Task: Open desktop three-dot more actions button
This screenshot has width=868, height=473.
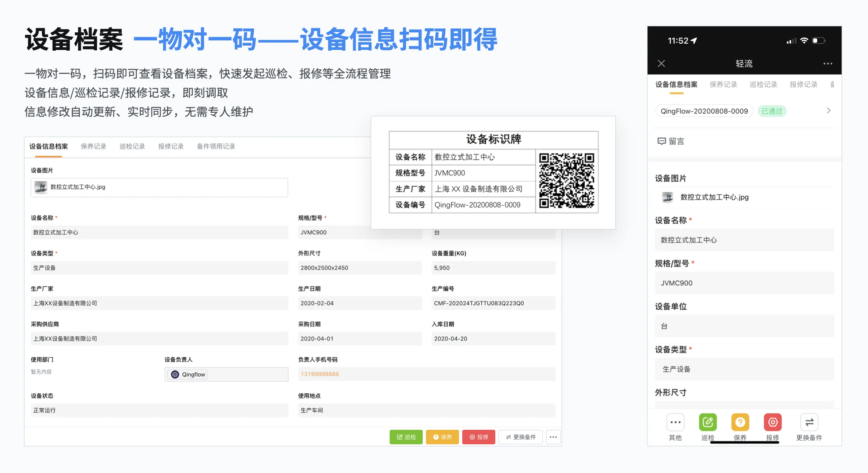Action: tap(553, 437)
